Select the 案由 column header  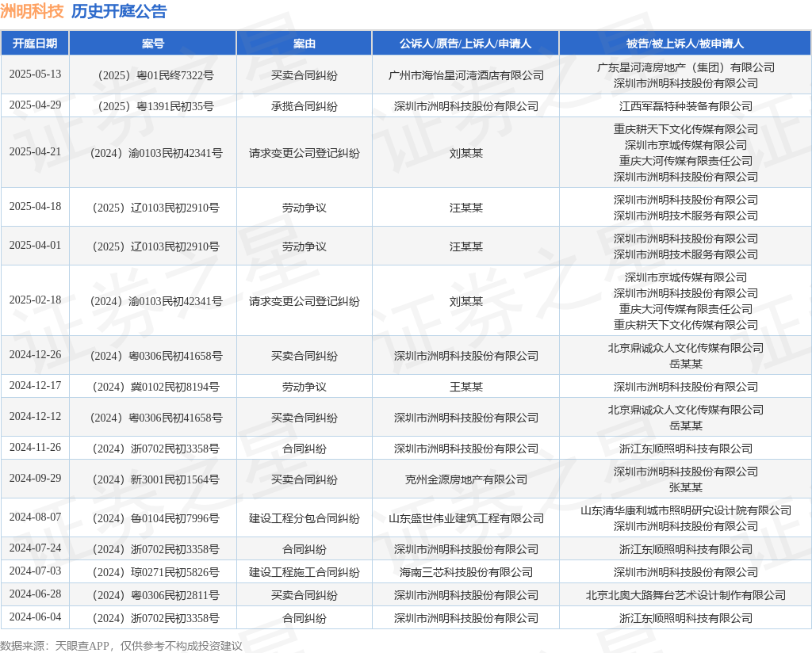click(304, 44)
